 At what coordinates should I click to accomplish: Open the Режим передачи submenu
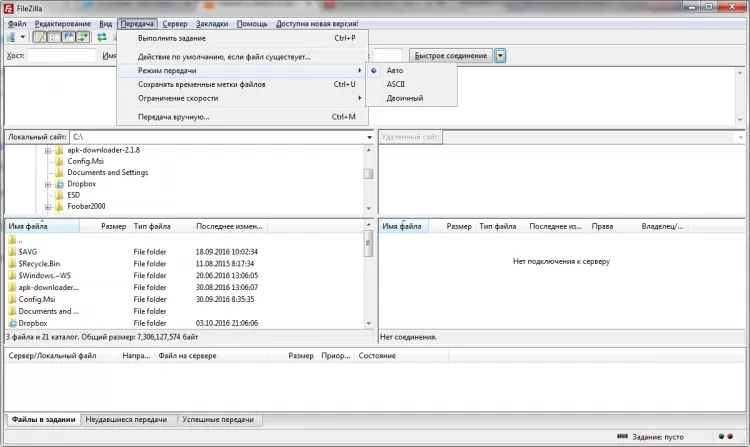point(243,70)
